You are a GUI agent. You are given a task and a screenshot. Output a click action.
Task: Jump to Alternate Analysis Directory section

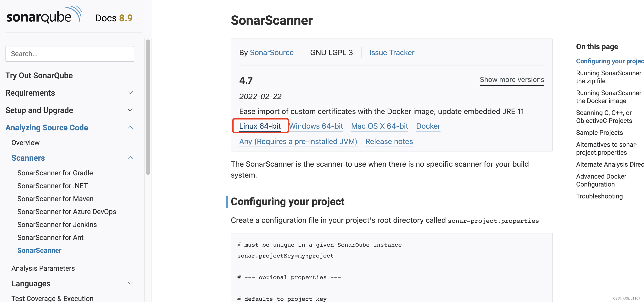click(x=610, y=164)
